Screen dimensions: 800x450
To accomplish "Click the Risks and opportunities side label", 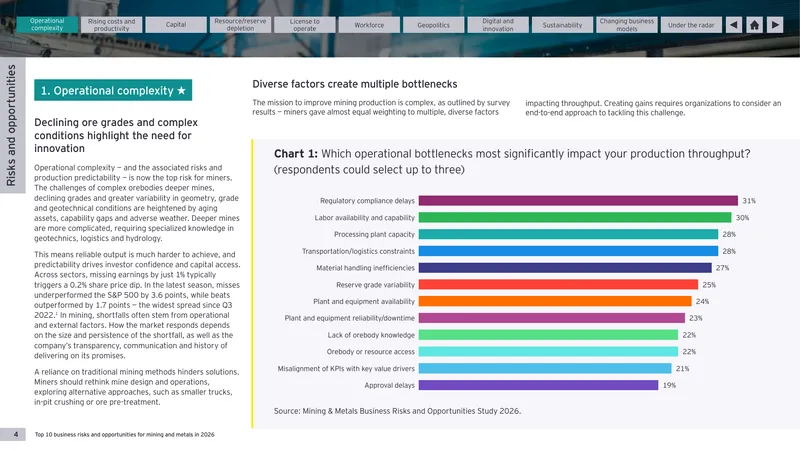I will [11, 125].
